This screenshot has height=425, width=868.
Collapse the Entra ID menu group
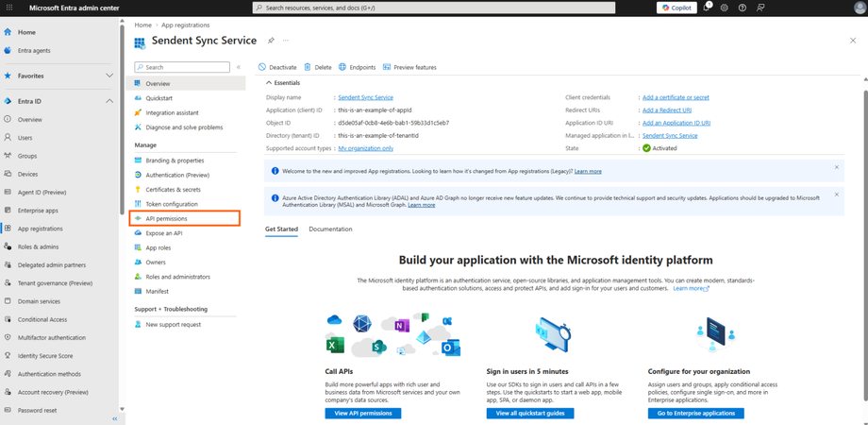click(x=109, y=101)
